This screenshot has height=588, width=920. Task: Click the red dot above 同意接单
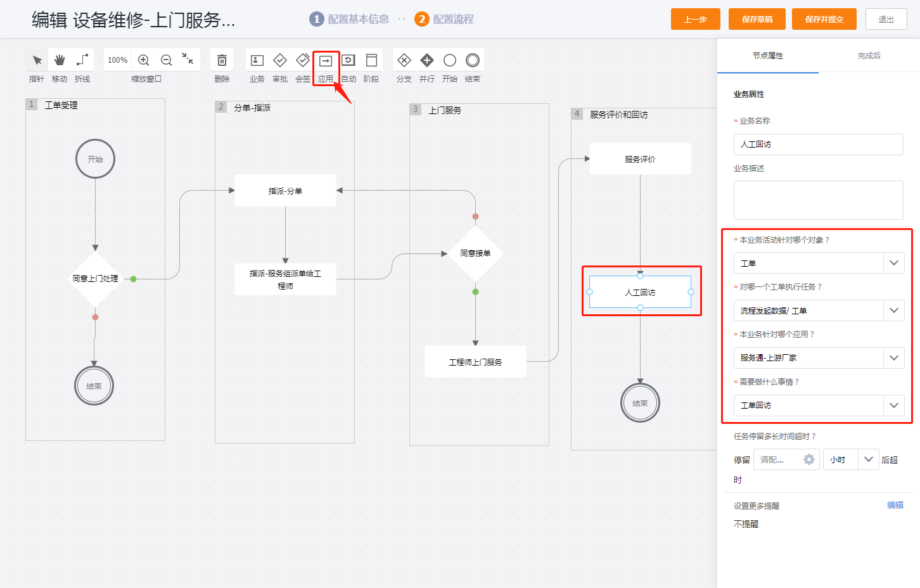[475, 216]
